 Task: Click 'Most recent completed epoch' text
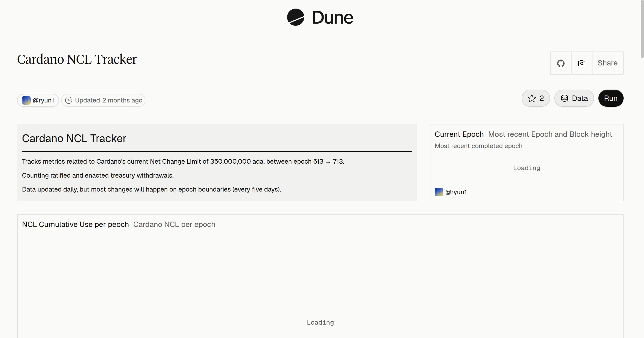coord(478,146)
